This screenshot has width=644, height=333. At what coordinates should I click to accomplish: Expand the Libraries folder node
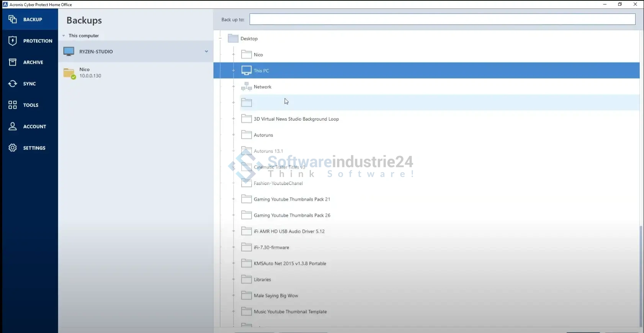233,279
